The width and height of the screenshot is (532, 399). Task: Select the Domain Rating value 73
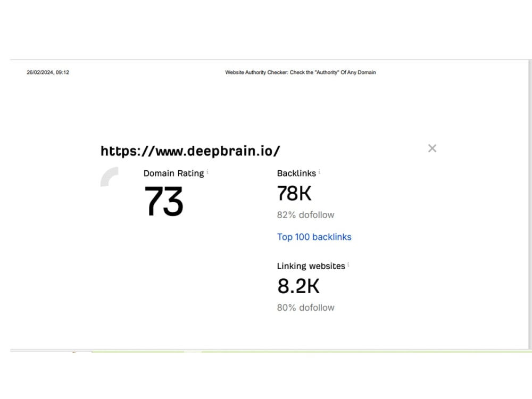coord(163,201)
